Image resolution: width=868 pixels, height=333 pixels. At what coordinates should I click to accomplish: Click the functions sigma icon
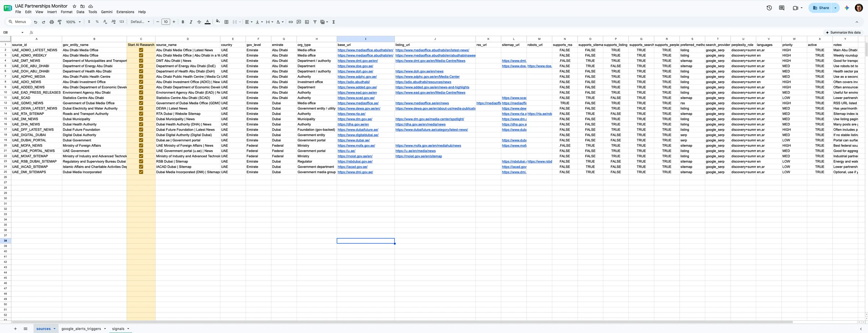coord(333,22)
